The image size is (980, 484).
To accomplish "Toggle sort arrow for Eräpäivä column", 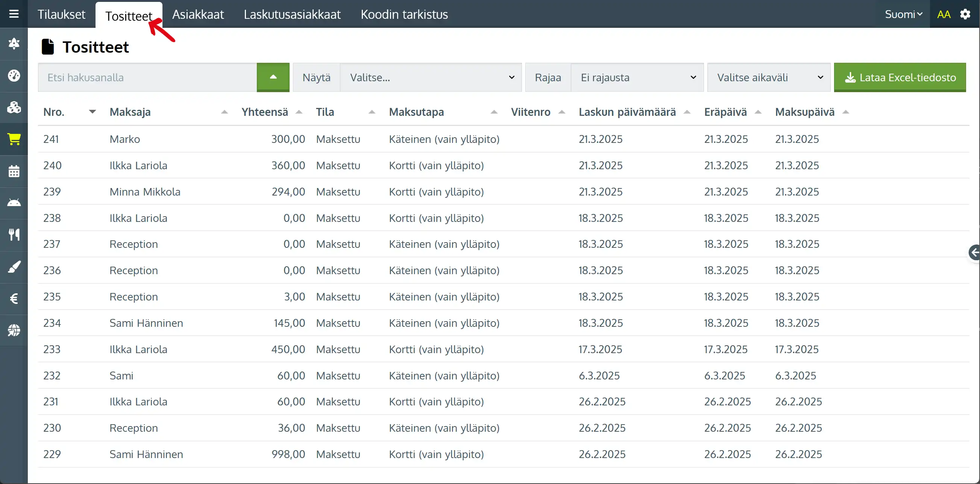I will coord(758,112).
